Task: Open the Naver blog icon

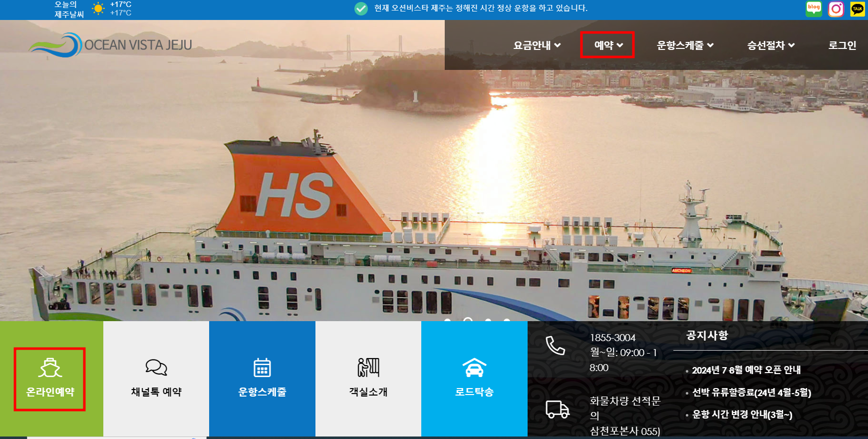Action: click(814, 9)
